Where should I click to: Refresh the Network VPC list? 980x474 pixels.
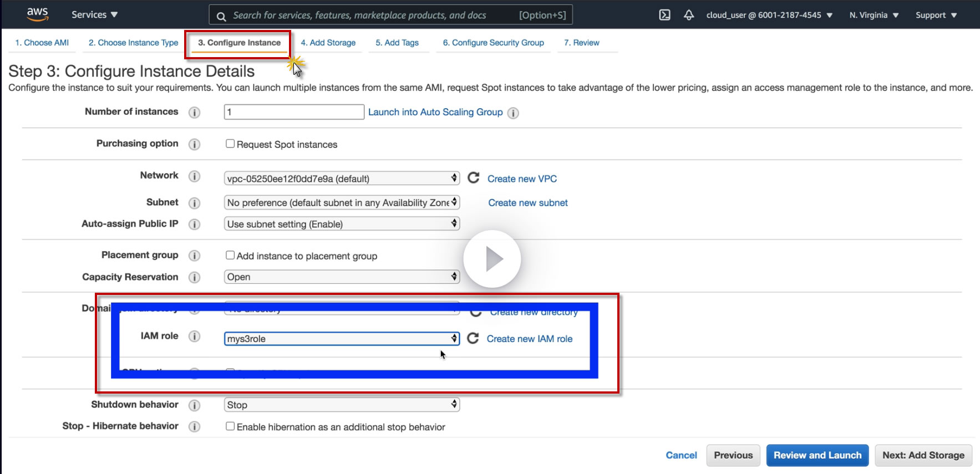click(x=473, y=178)
